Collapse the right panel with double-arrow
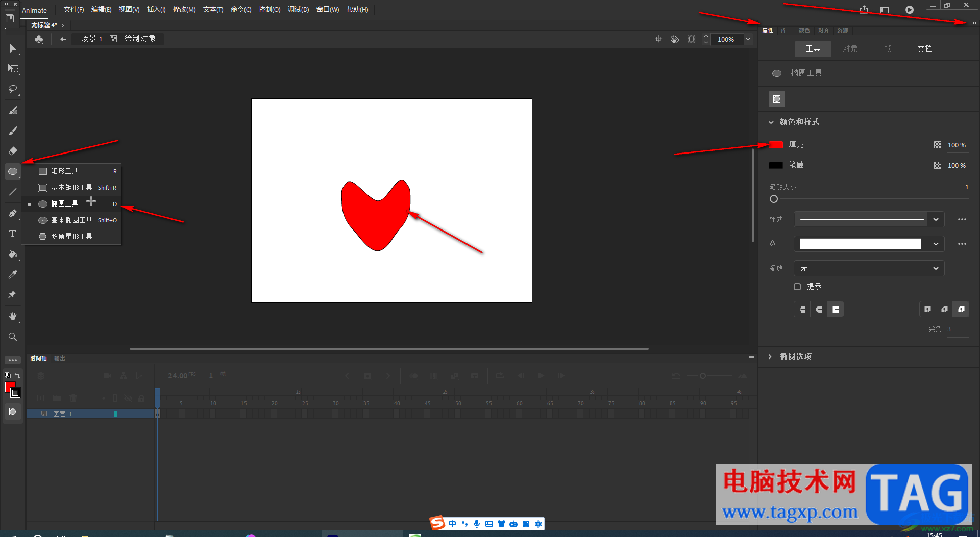 click(x=974, y=23)
